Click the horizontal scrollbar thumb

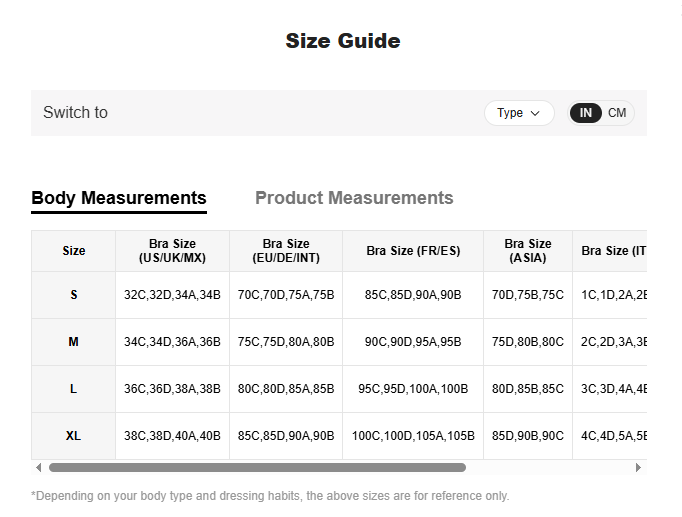(257, 467)
